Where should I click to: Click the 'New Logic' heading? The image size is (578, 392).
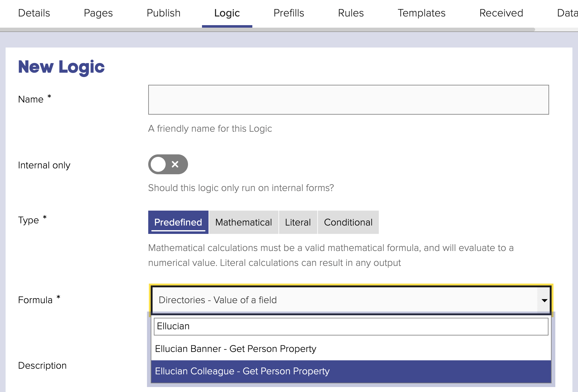point(61,67)
